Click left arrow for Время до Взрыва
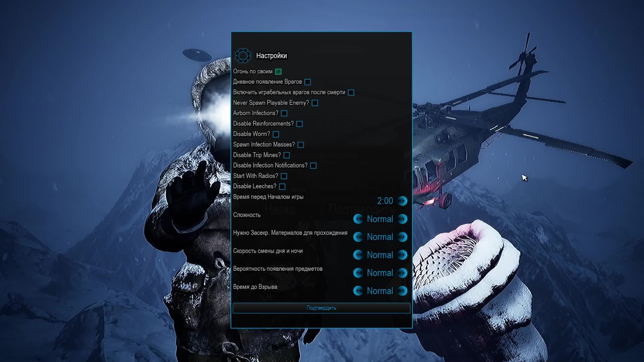Screen dimensions: 644x362 click(x=358, y=291)
